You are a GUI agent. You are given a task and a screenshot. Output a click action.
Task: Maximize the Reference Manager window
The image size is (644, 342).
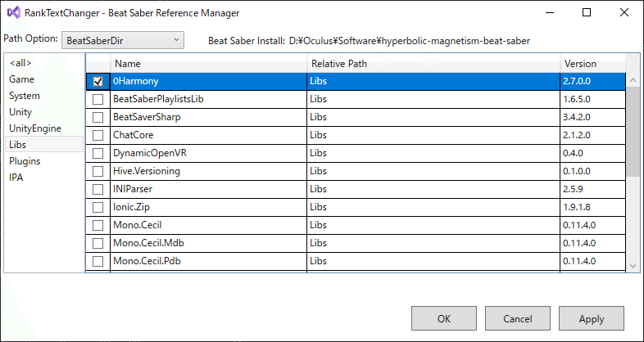tap(586, 13)
